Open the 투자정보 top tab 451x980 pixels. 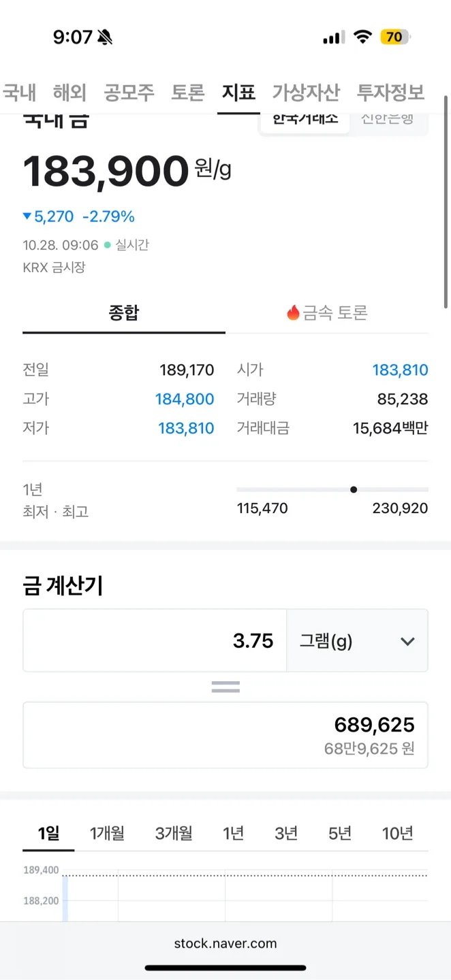coord(390,93)
